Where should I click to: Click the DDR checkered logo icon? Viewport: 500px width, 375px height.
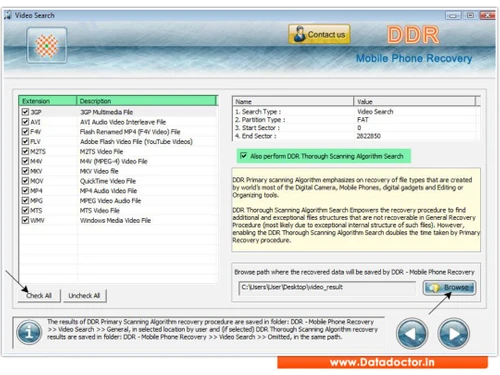pos(47,45)
